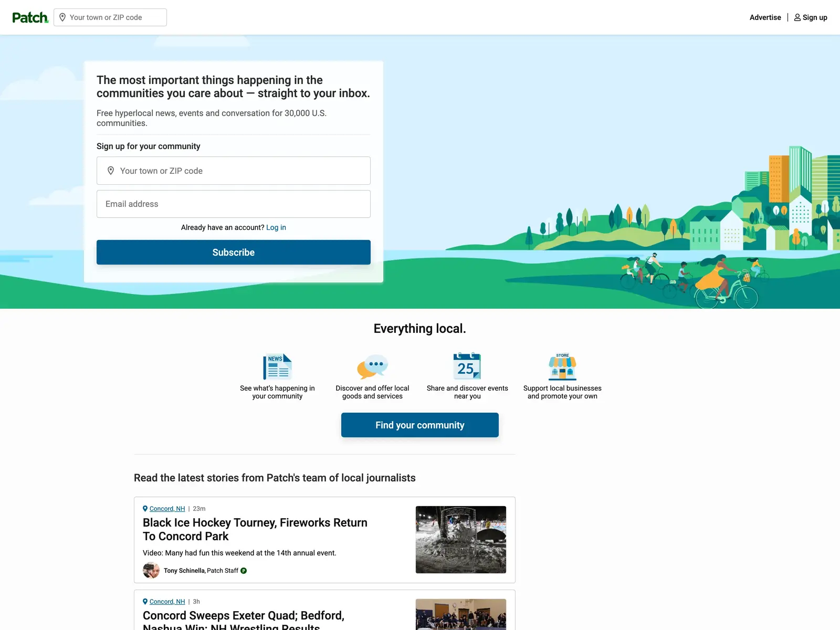840x630 pixels.
Task: Follow the Log in link
Action: [276, 227]
